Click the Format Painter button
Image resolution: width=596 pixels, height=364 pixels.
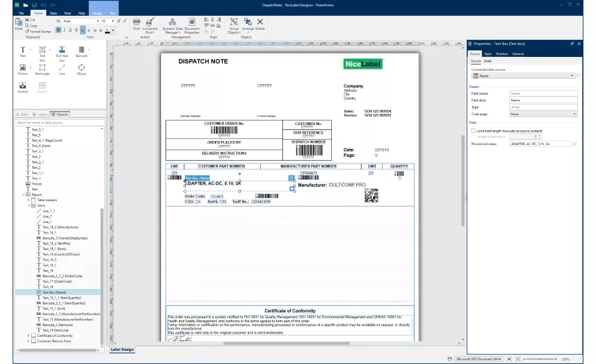pos(38,32)
